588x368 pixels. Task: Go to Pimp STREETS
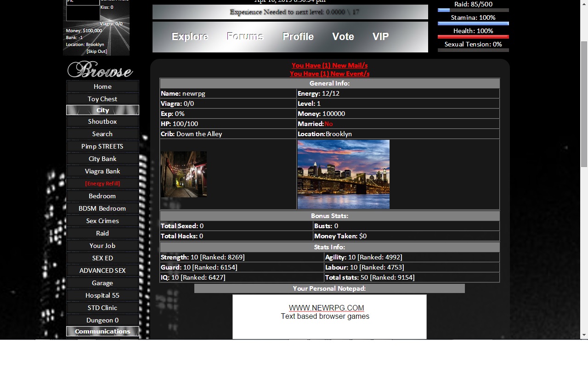pos(102,146)
